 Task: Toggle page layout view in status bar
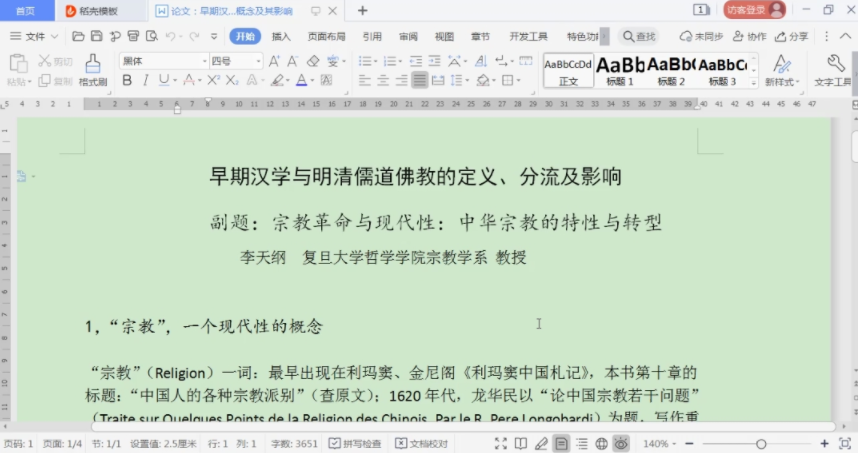point(561,443)
